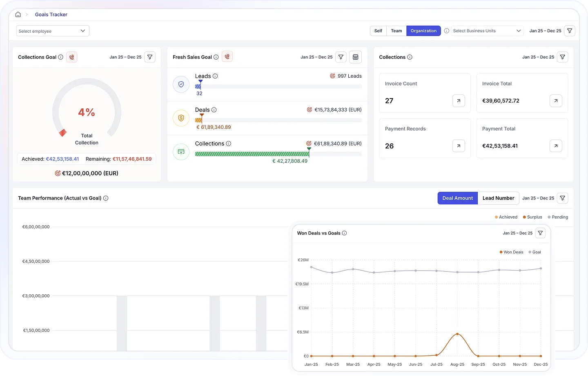Click the target icon beside Collections Goal

(x=72, y=57)
